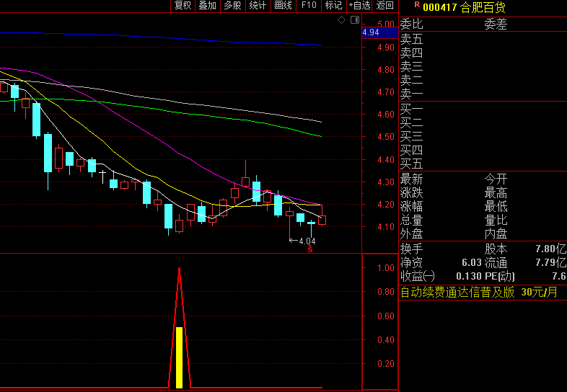Click the PE(动) label
The height and width of the screenshot is (392, 567).
pyautogui.click(x=499, y=277)
